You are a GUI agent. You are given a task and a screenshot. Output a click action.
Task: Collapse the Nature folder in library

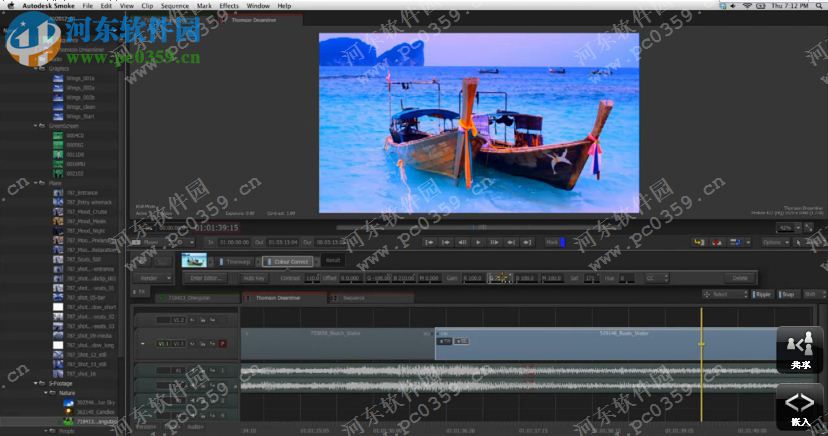tap(46, 393)
